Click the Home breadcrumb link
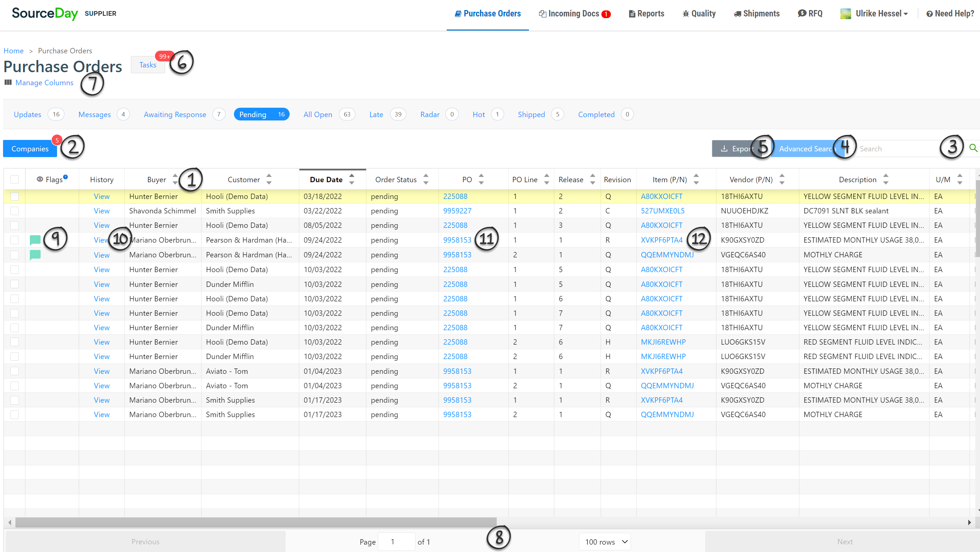This screenshot has width=980, height=552. (x=14, y=51)
